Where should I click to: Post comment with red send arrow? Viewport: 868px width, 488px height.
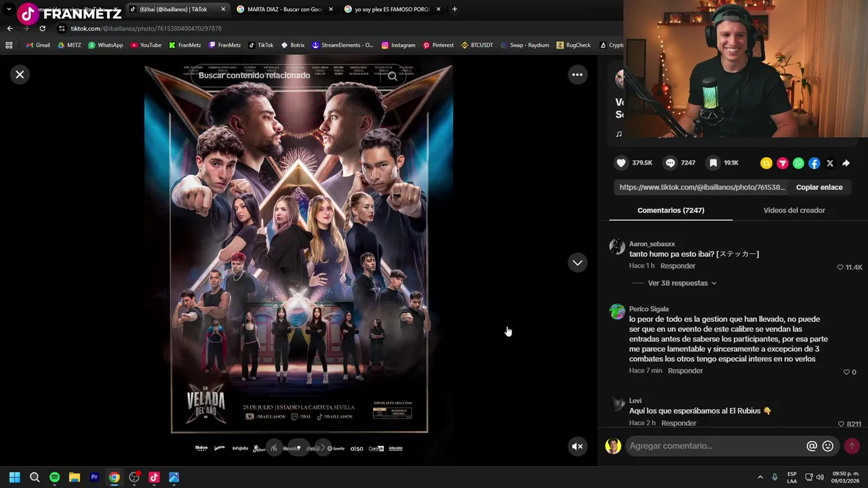click(x=852, y=446)
